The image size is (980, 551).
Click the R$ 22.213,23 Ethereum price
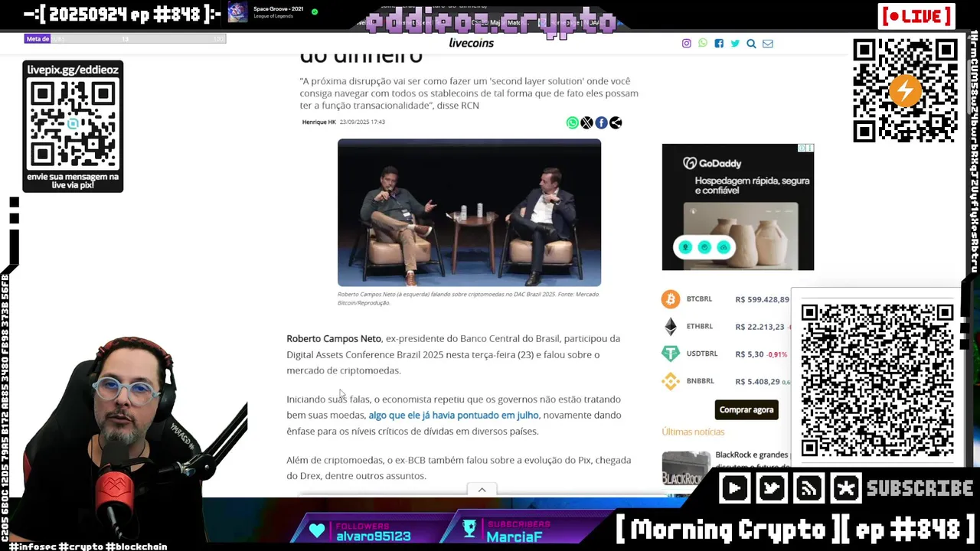pos(759,327)
